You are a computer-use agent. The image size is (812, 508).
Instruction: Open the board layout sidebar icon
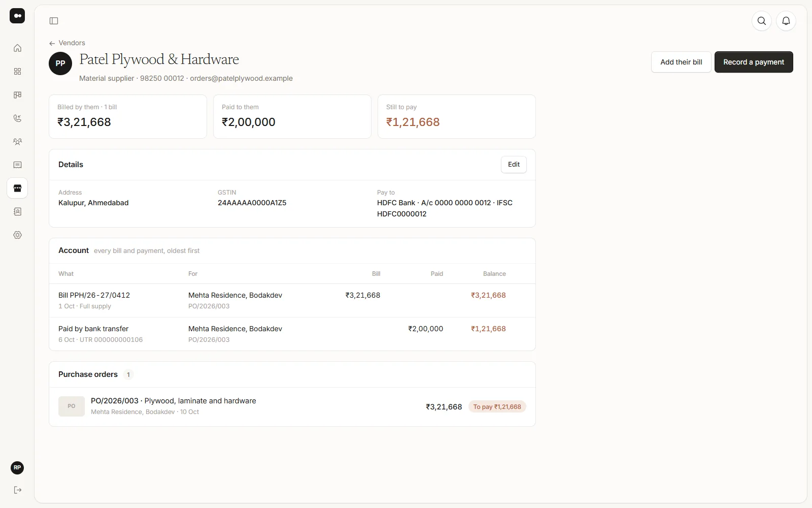tap(17, 95)
